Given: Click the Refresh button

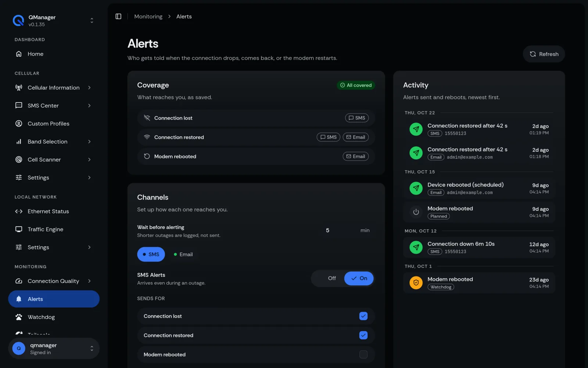Looking at the screenshot, I should tap(544, 54).
